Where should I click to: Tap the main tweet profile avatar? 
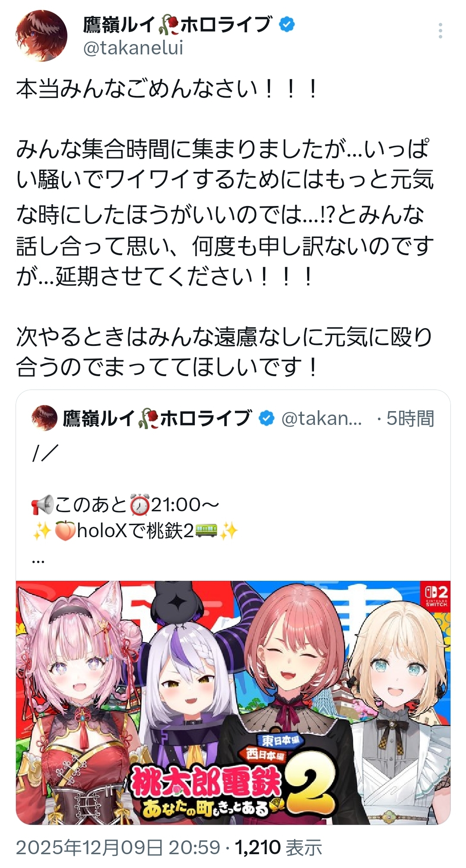pyautogui.click(x=41, y=36)
